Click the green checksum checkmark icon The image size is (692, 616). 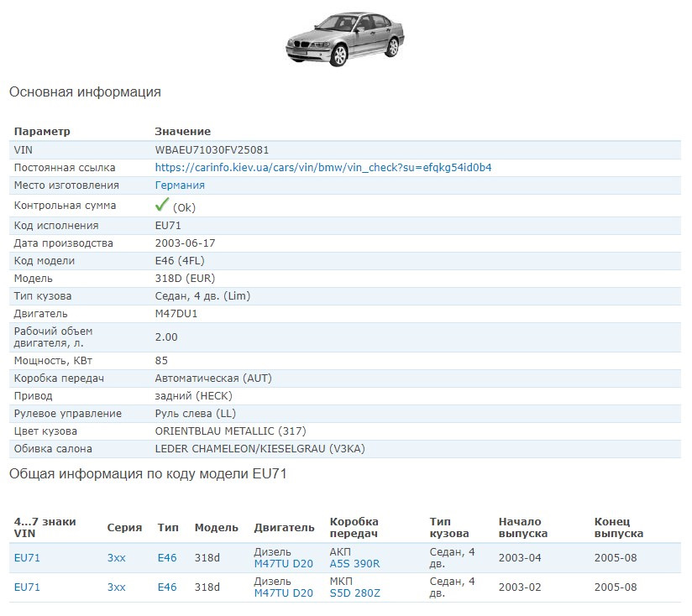click(162, 205)
